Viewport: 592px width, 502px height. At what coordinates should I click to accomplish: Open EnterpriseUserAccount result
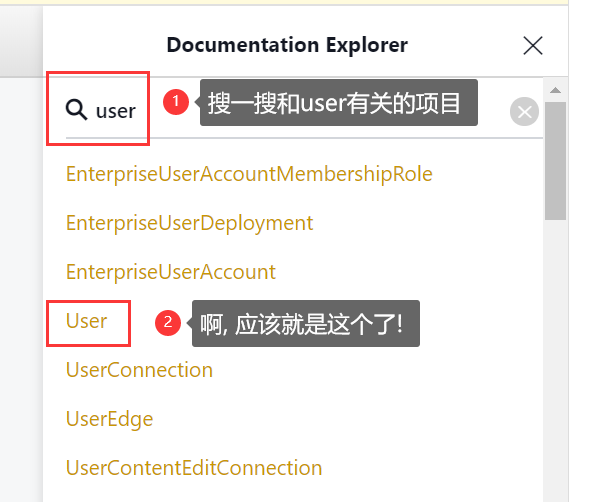[x=171, y=272]
